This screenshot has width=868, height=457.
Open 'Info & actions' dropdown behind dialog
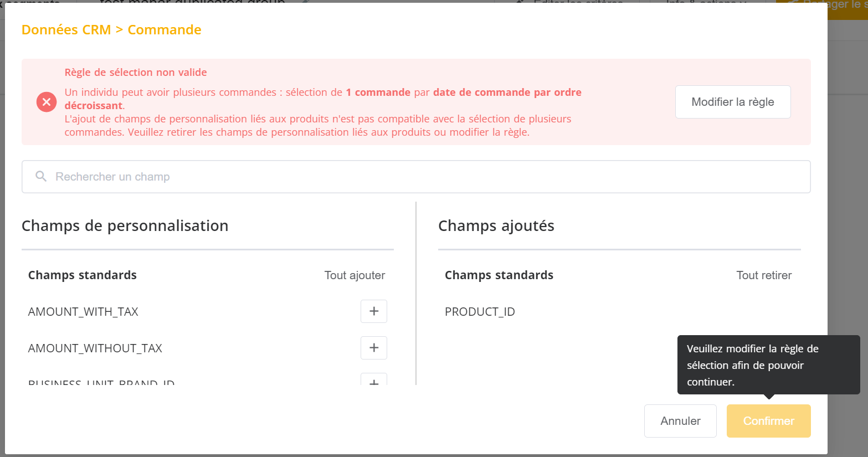[706, 2]
